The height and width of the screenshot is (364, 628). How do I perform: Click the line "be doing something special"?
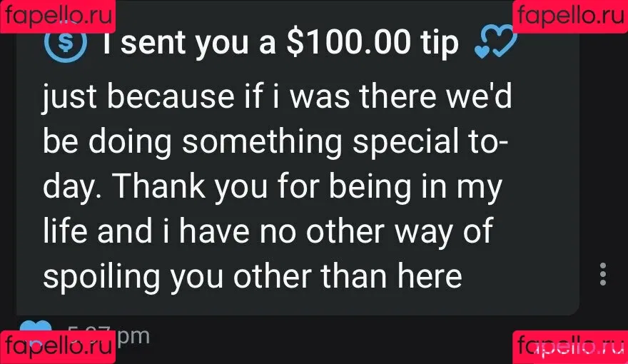[250, 141]
